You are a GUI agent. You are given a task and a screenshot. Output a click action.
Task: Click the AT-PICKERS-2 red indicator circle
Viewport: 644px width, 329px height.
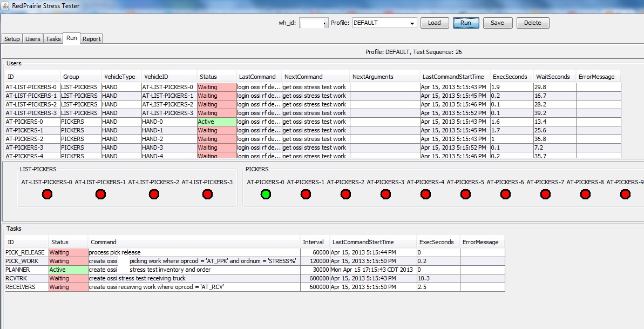[345, 193]
